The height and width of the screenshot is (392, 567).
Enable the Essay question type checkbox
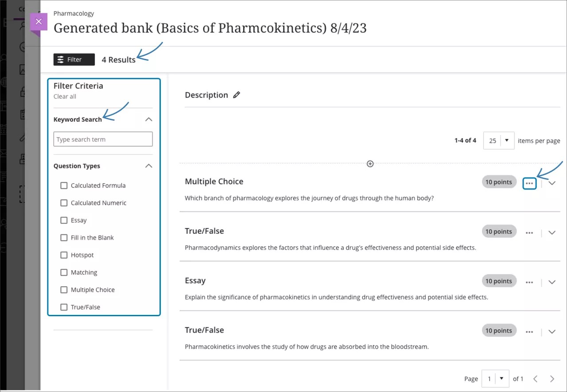pos(64,220)
